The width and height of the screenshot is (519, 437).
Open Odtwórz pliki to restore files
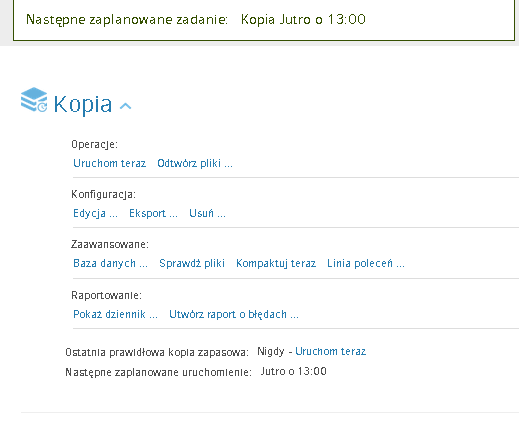click(x=195, y=163)
